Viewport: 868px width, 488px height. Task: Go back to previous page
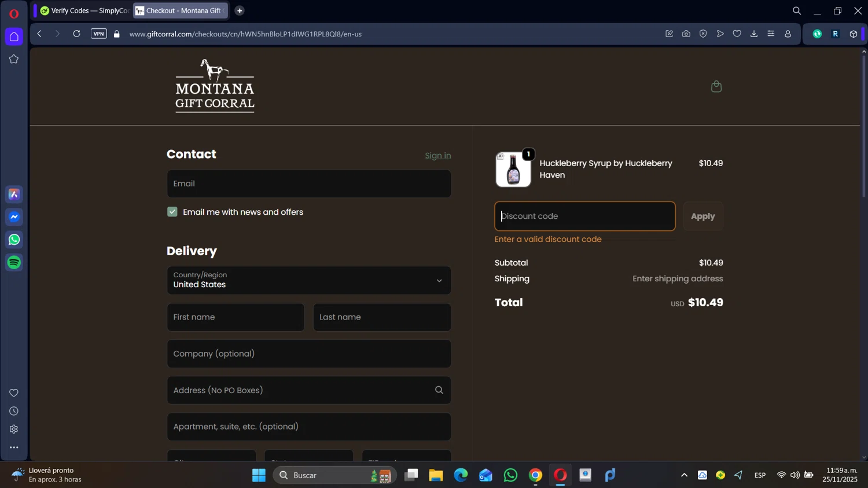pyautogui.click(x=39, y=34)
